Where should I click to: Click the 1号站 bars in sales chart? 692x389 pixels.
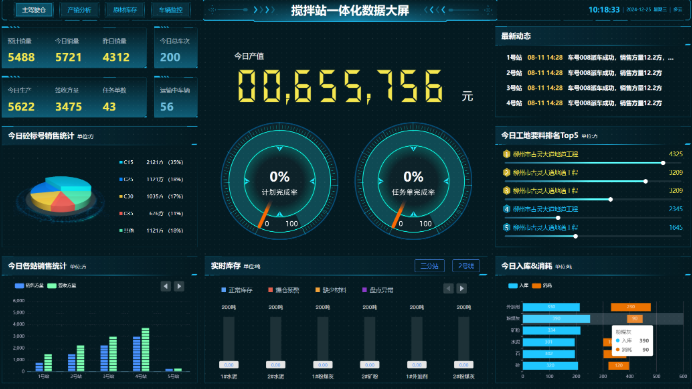pyautogui.click(x=44, y=363)
